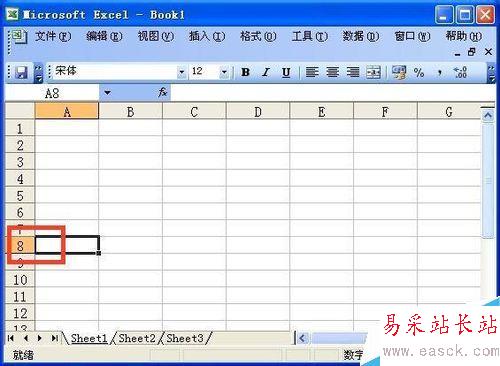
Task: Select column F header
Action: pos(385,111)
